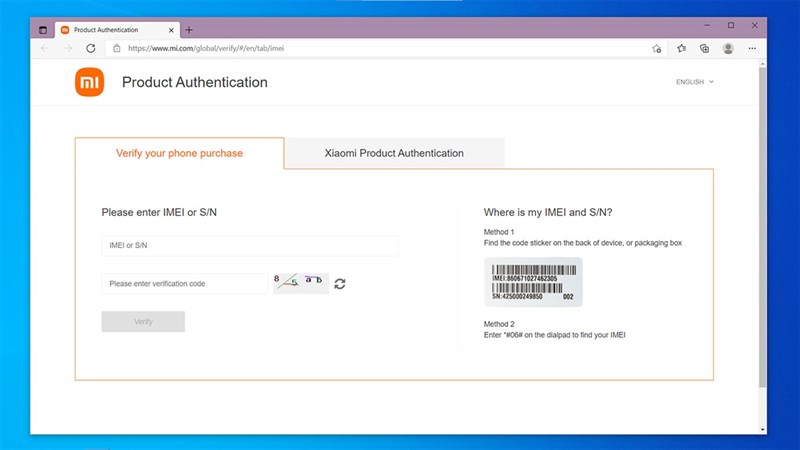Click the 'Enter *#06# on the dialpad' text
Image resolution: width=800 pixels, height=450 pixels.
tap(554, 335)
